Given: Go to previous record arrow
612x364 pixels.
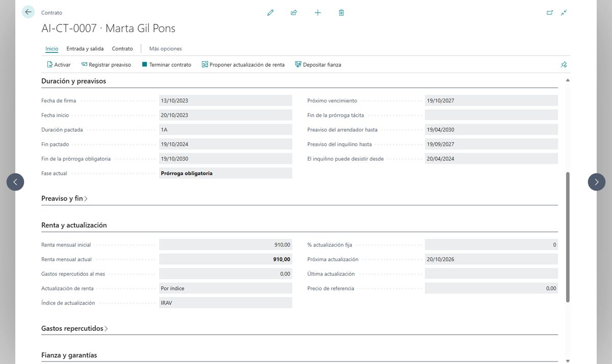Looking at the screenshot, I should pos(15,182).
